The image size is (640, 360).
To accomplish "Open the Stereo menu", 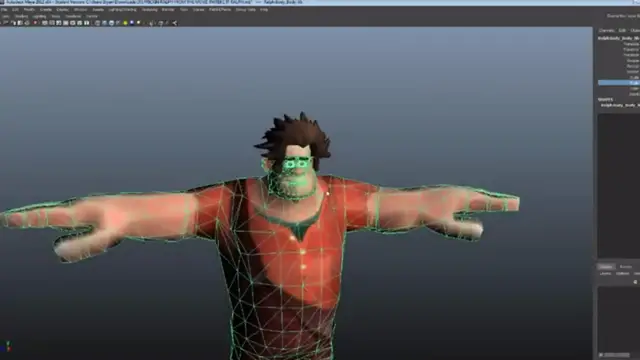I will point(198,9).
